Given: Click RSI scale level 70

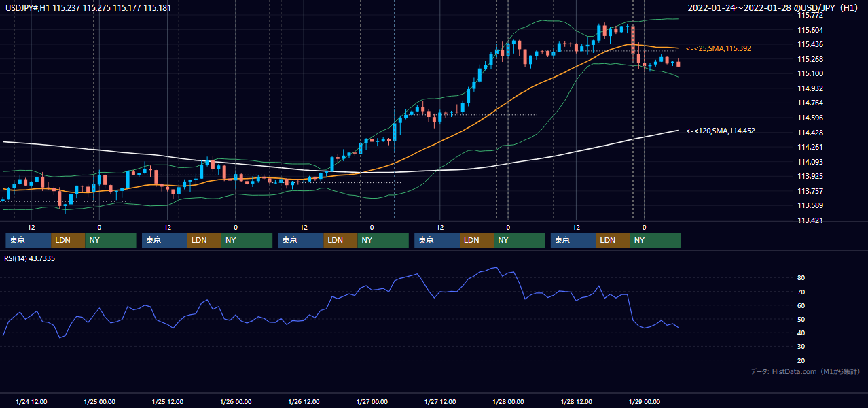Looking at the screenshot, I should pos(801,292).
